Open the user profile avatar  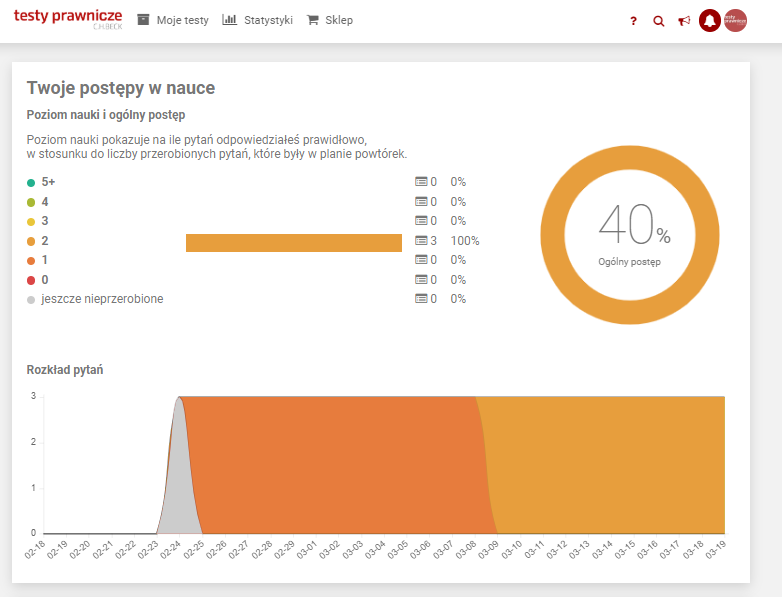[x=735, y=20]
